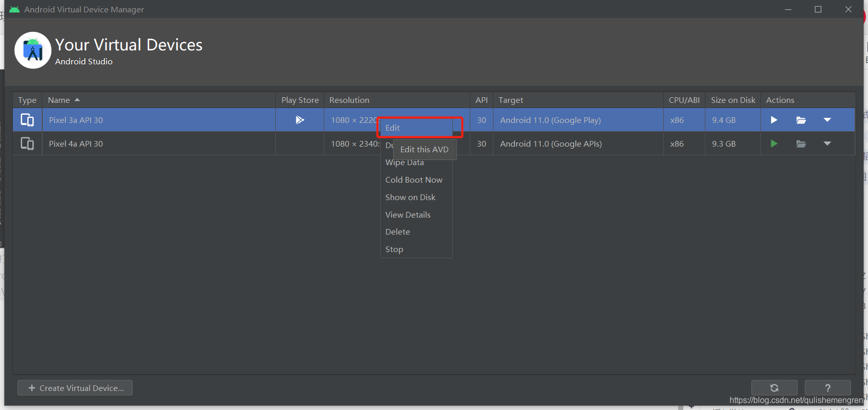Click the Target column header
Viewport: 868px width, 410px height.
(x=578, y=100)
